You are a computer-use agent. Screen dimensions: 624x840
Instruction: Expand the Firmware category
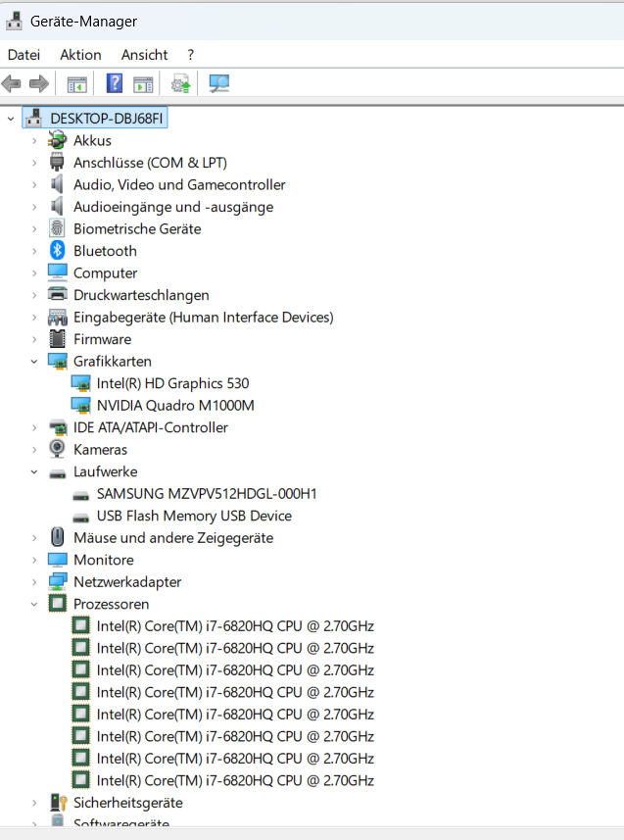point(34,340)
